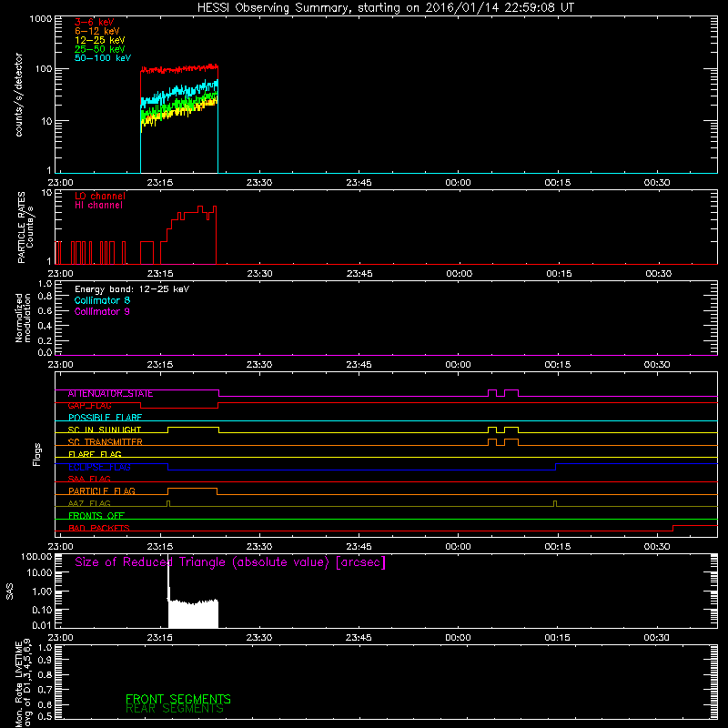Click the 100.00 tick label on SAS axis
728x728 pixels.
coord(36,557)
